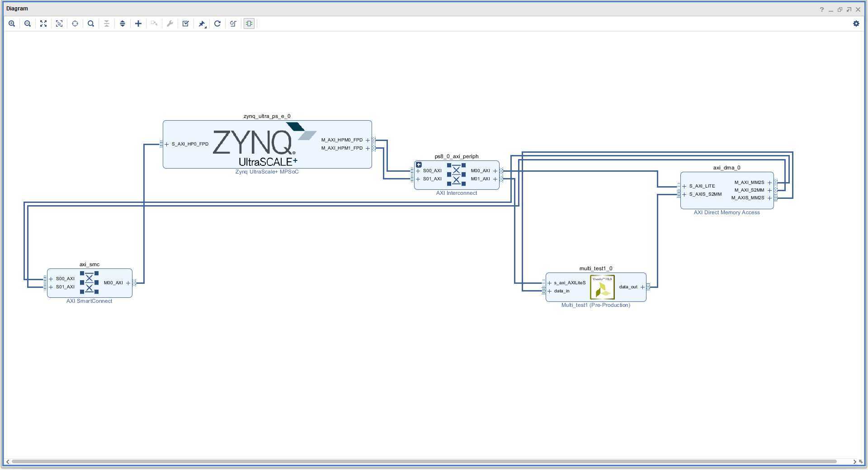Select the Diagram panel title tab
The height and width of the screenshot is (470, 868).
click(x=17, y=9)
